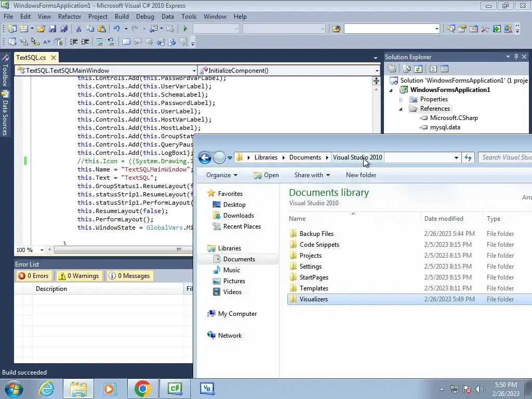Image resolution: width=532 pixels, height=399 pixels.
Task: Open the Organize dropdown in file explorer
Action: click(222, 175)
